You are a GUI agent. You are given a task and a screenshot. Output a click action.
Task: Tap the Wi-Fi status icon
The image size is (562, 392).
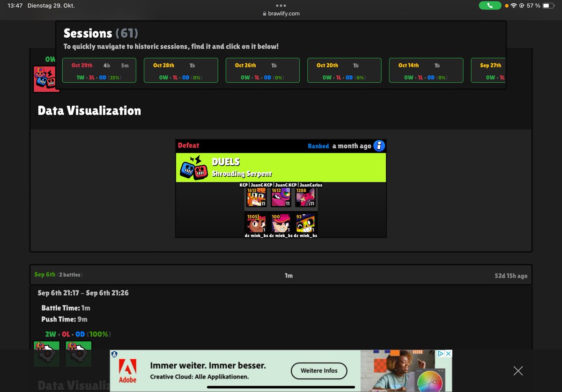click(x=514, y=6)
